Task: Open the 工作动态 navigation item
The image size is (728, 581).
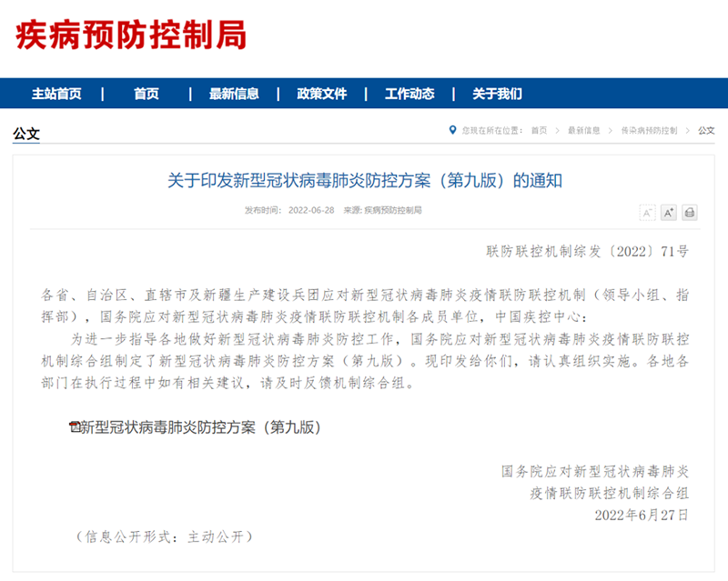Action: coord(409,94)
